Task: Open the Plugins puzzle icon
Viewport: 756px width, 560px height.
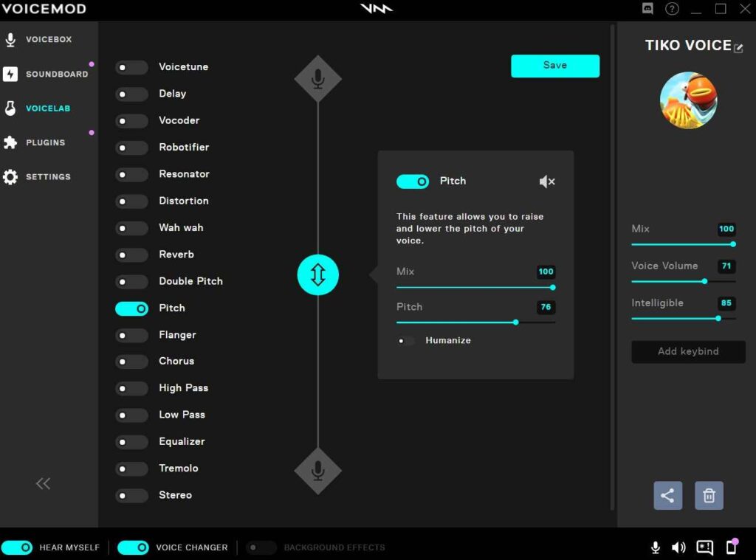Action: pos(10,142)
